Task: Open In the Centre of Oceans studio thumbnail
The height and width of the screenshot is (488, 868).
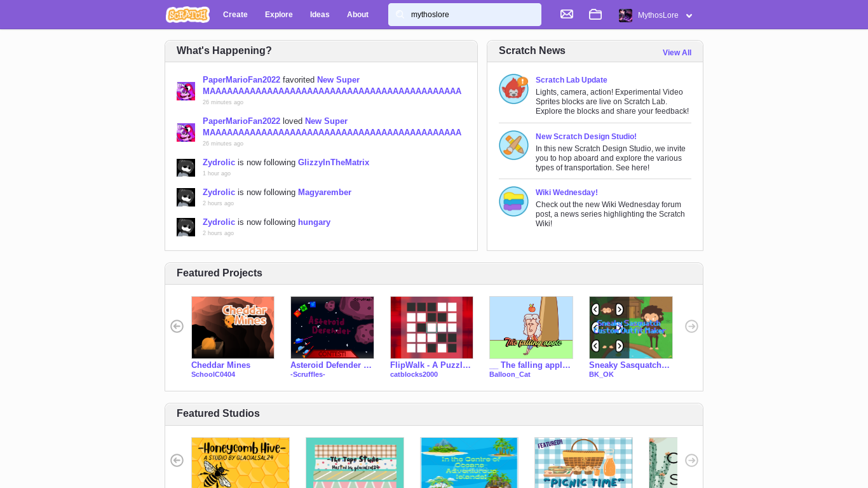Action: pos(469,463)
